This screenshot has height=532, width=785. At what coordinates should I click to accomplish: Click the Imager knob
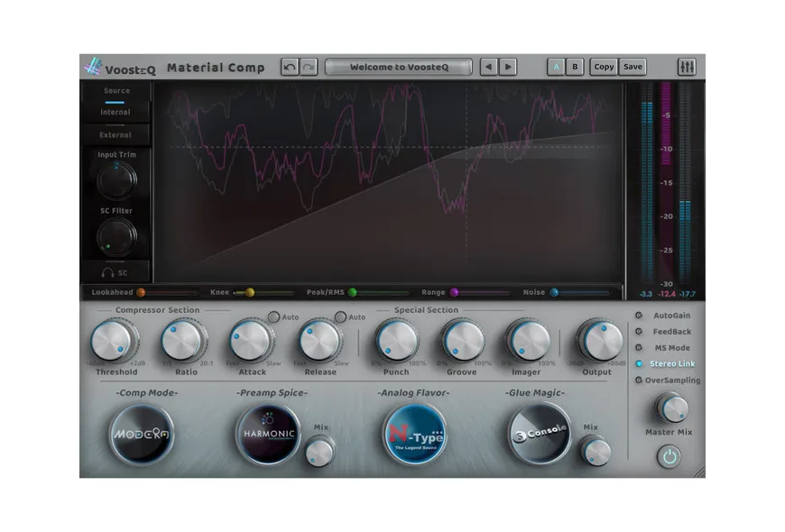528,342
